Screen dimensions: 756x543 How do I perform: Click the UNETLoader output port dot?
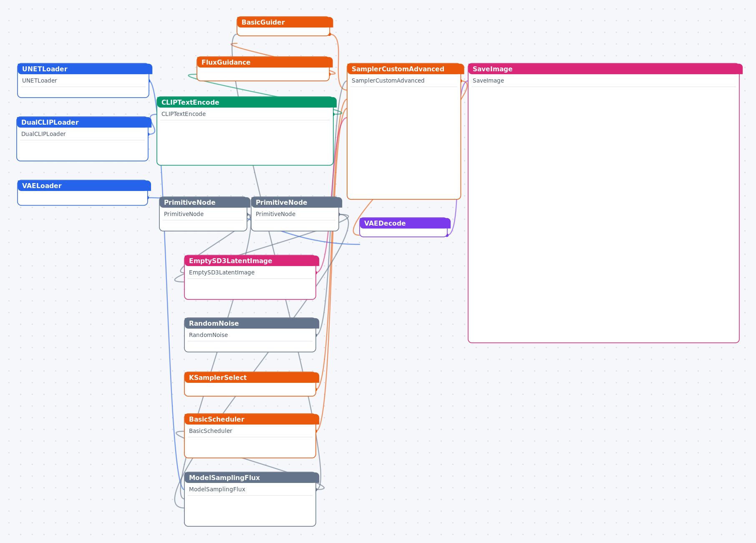149,81
